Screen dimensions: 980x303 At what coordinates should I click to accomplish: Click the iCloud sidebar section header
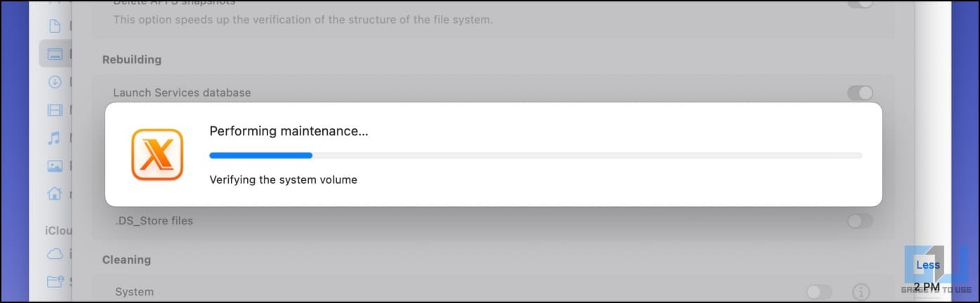pos(59,230)
